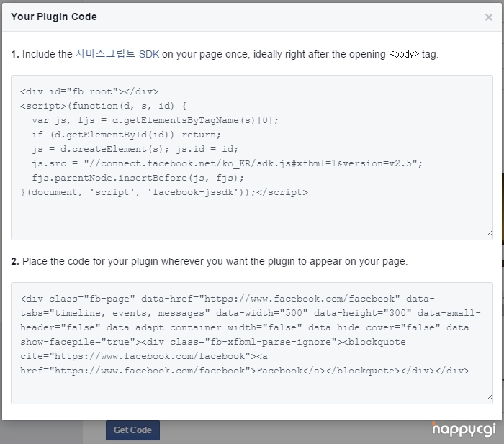Click the 'Your Plugin Code' dialog title
This screenshot has height=444, width=504.
pos(54,17)
